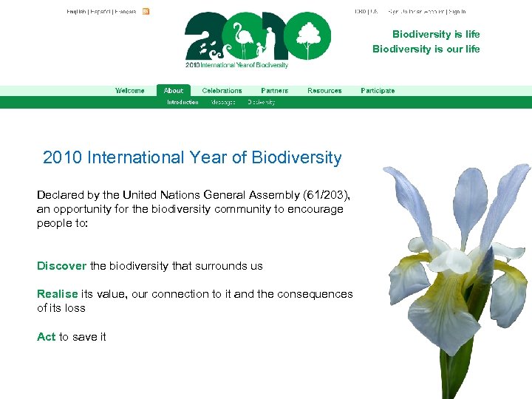Switch language to Español

[100, 12]
